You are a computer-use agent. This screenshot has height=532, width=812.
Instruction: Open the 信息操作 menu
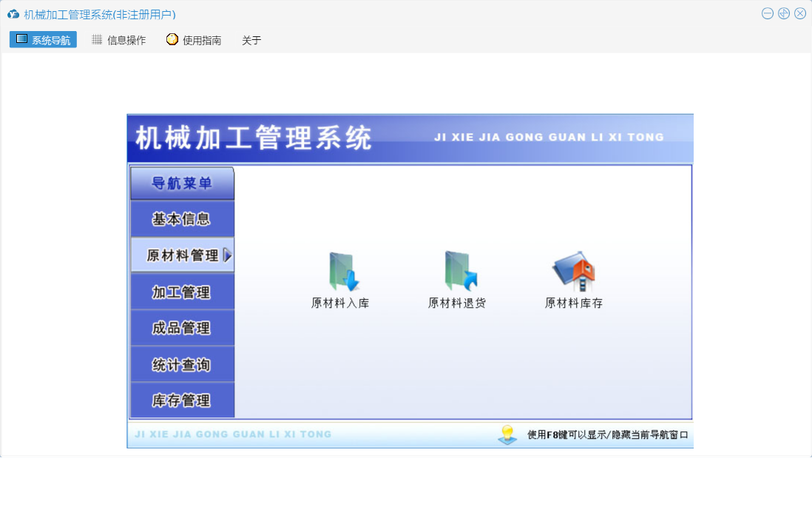pos(119,40)
